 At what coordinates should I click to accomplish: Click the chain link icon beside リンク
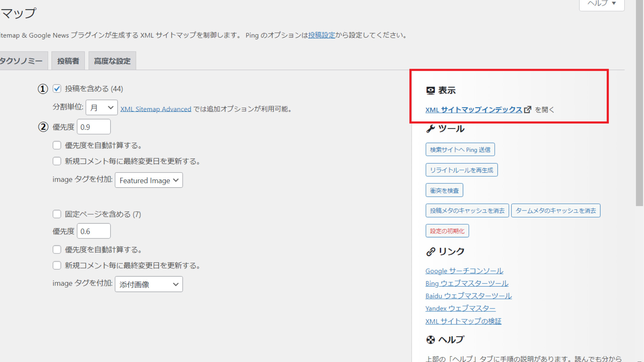click(430, 251)
